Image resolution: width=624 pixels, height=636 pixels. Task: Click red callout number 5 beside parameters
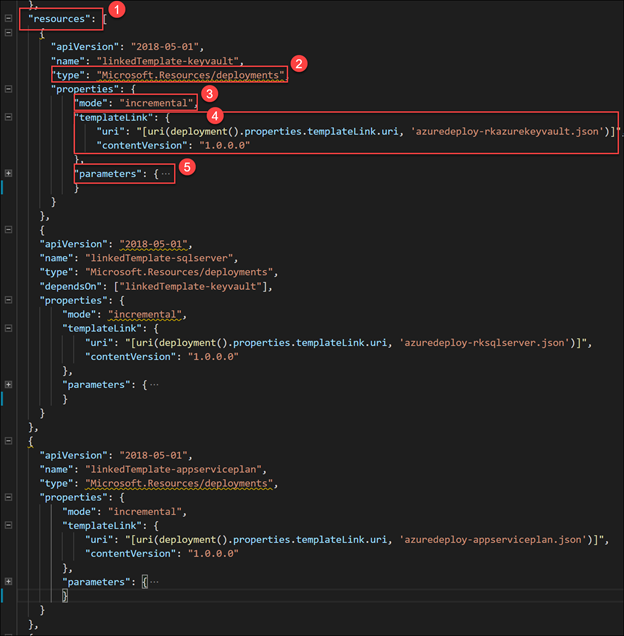click(x=186, y=168)
